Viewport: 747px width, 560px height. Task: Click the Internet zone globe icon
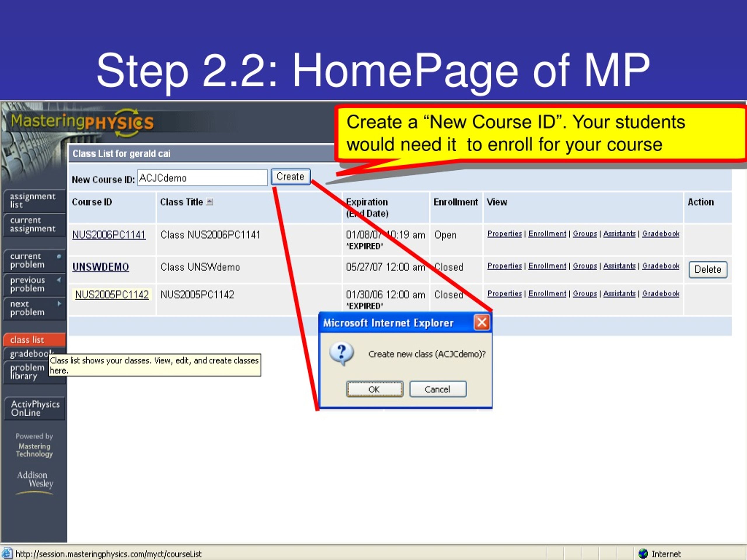(643, 554)
